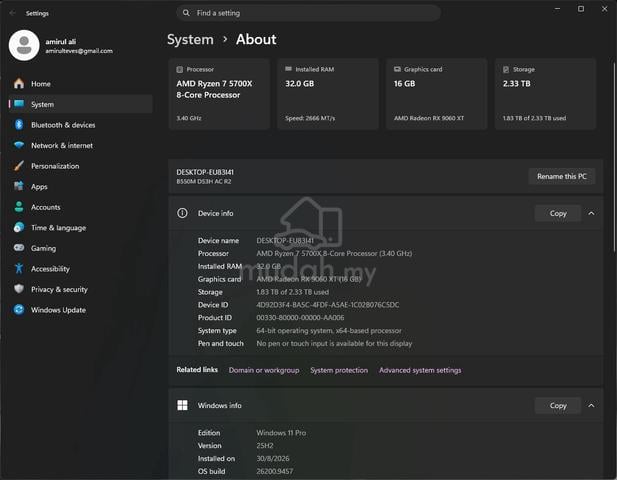Click the back arrow in Settings title bar
The width and height of the screenshot is (617, 480).
(12, 13)
